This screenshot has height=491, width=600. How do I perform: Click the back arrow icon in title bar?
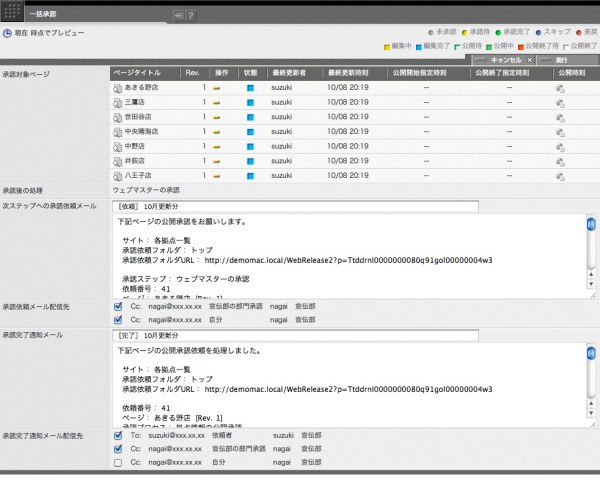pos(178,16)
